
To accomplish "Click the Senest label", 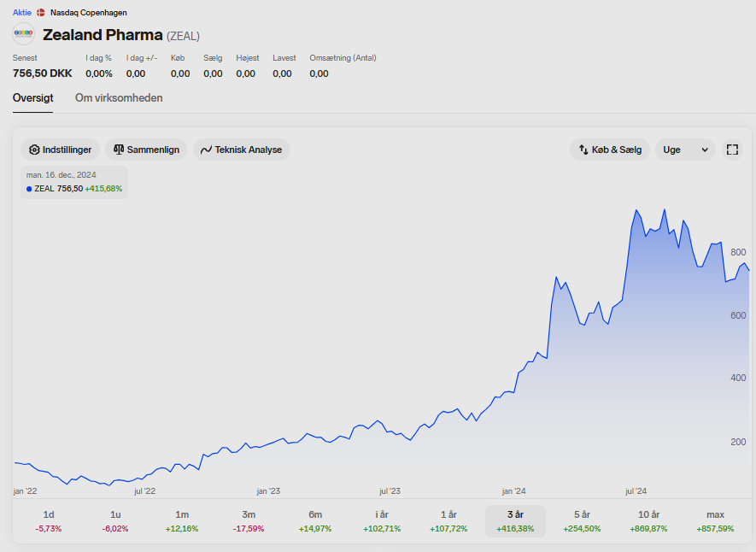I will pos(25,58).
